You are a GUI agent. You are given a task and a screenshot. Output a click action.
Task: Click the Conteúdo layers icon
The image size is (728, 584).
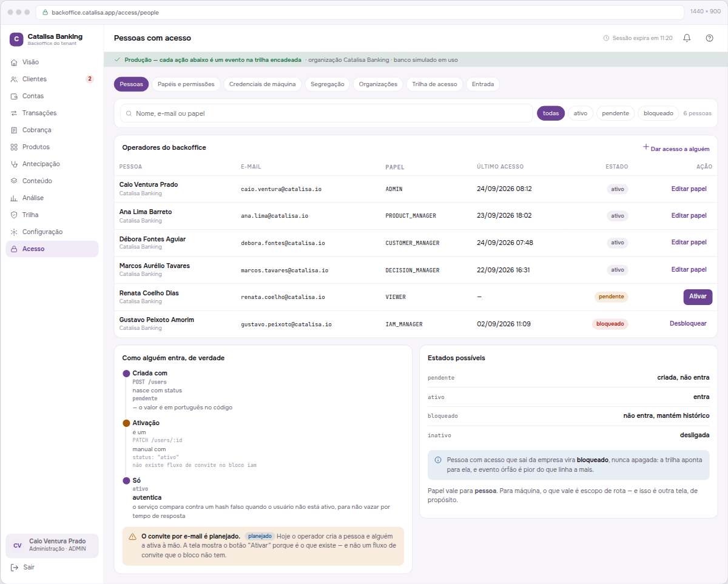(15, 181)
